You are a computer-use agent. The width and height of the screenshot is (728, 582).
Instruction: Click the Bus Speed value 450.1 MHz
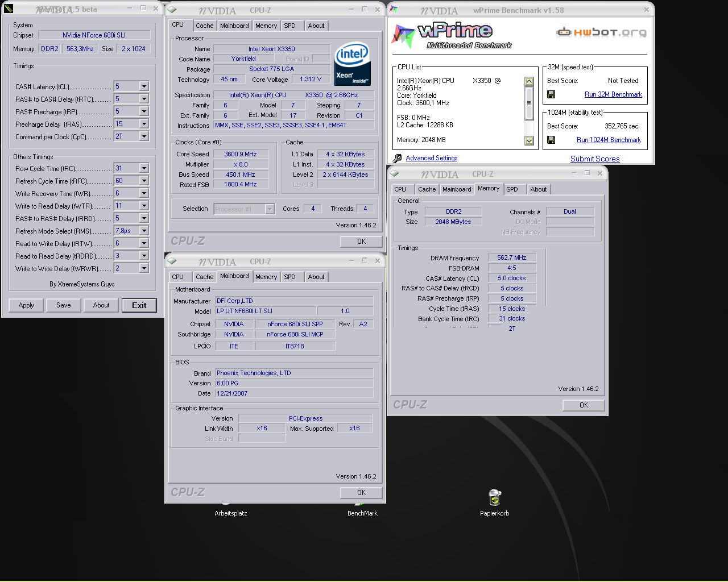(240, 174)
